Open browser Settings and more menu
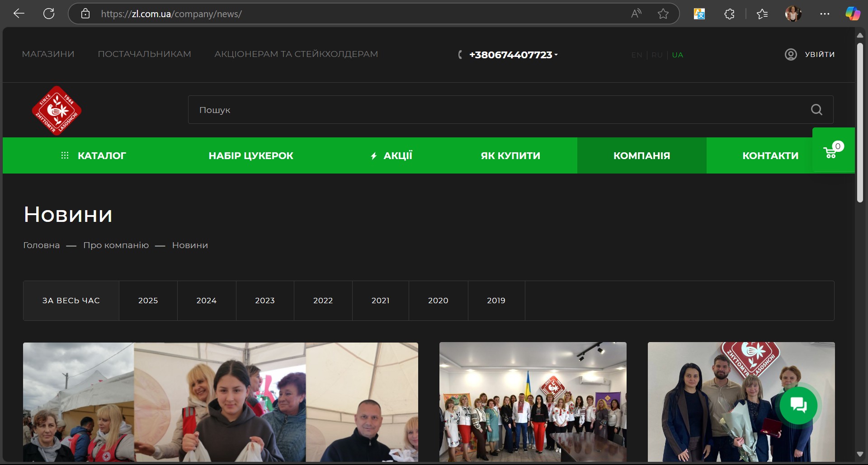 pos(825,14)
